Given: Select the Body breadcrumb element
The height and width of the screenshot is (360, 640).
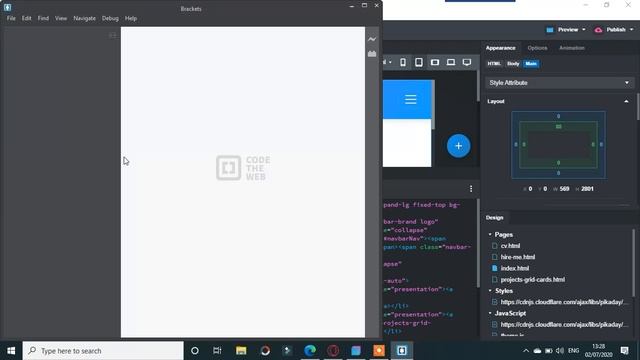Looking at the screenshot, I should pyautogui.click(x=513, y=64).
